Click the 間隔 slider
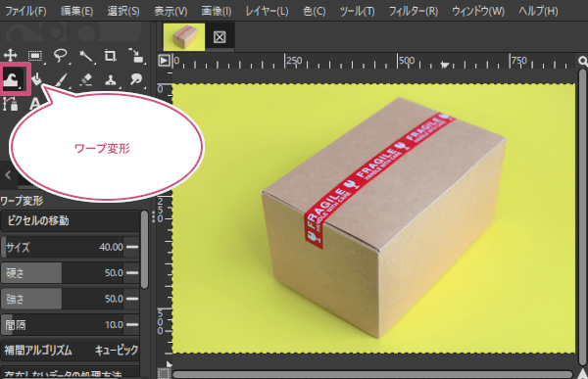Screen dimensions: 588x379 click(x=63, y=324)
